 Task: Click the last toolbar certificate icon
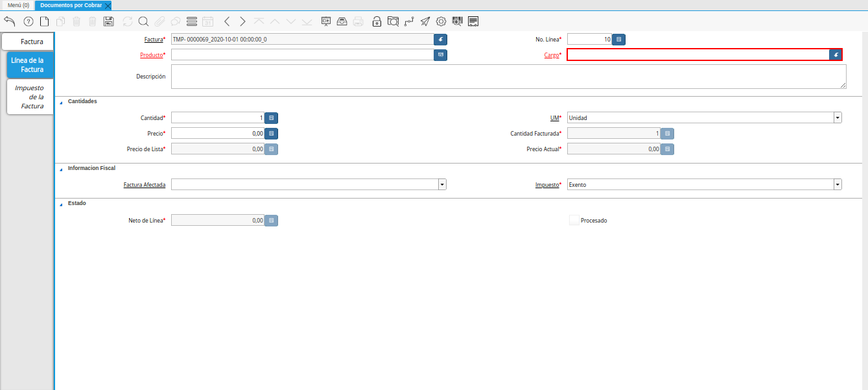click(x=473, y=21)
